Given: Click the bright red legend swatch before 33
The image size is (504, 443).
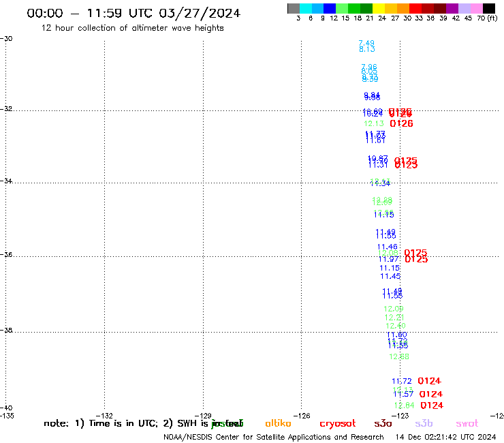Looking at the screenshot, I should click(415, 8).
